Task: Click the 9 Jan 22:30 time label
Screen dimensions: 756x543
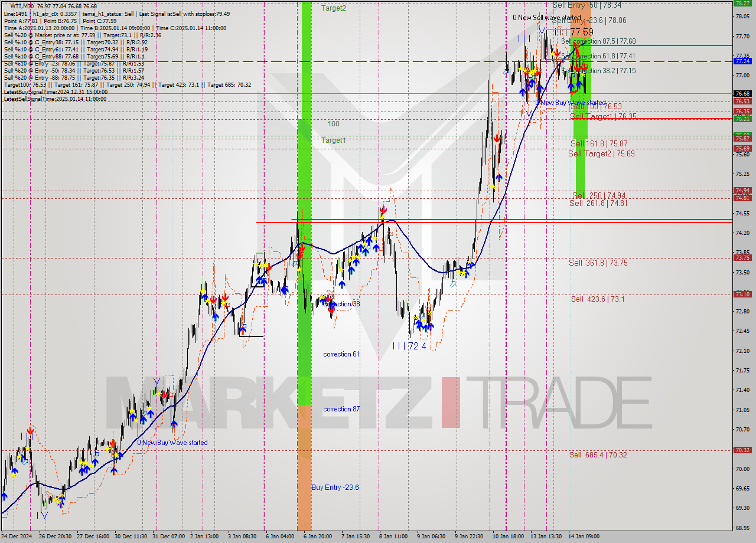Action: click(469, 537)
